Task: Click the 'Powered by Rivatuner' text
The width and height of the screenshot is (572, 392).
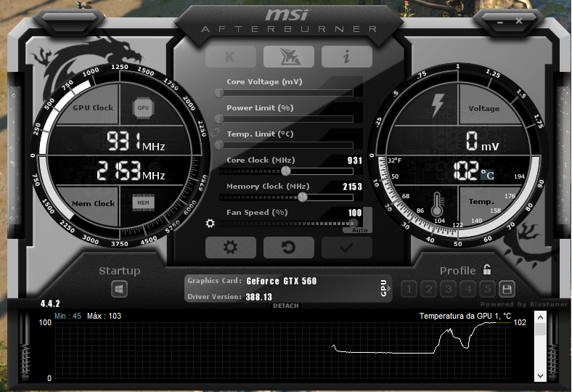Action: pos(524,304)
